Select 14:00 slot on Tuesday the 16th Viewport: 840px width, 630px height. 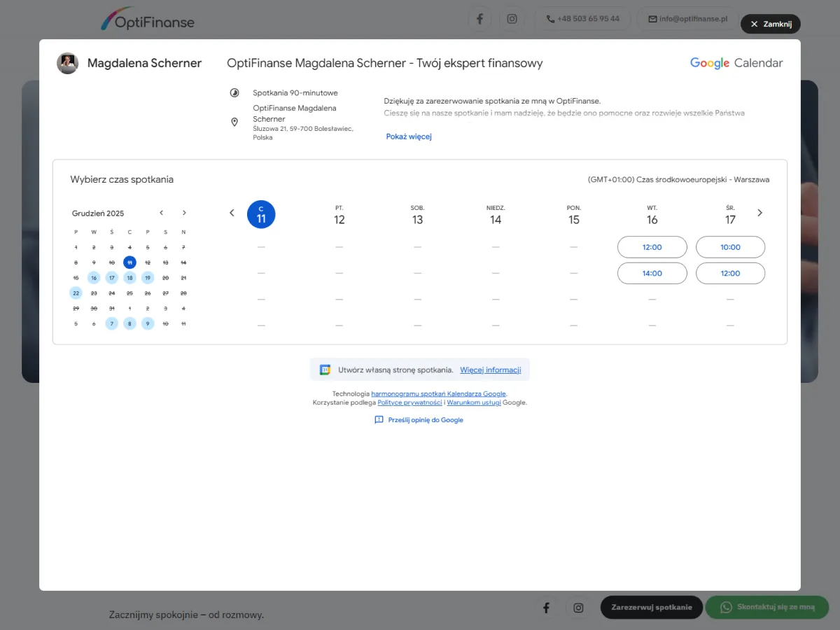coord(652,273)
